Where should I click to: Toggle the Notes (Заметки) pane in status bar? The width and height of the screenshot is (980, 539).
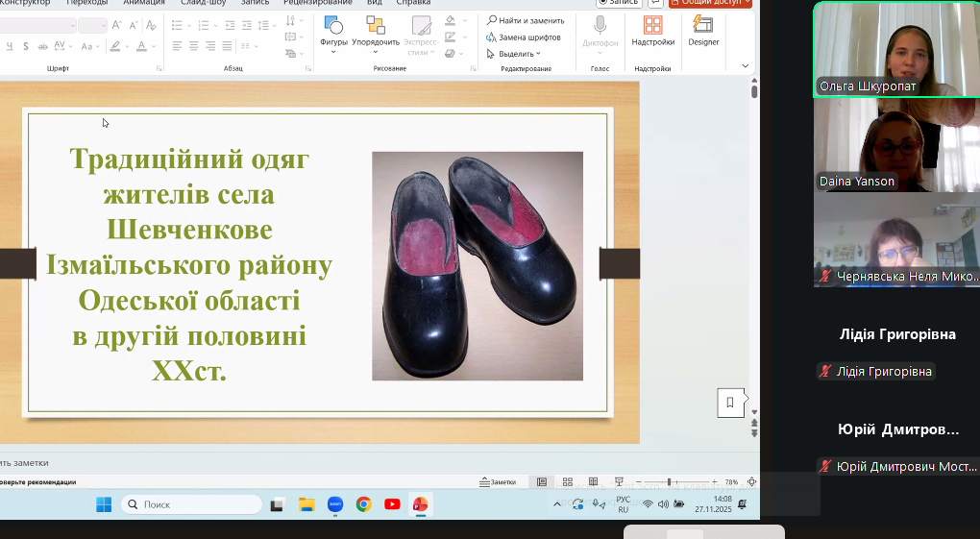pyautogui.click(x=498, y=482)
